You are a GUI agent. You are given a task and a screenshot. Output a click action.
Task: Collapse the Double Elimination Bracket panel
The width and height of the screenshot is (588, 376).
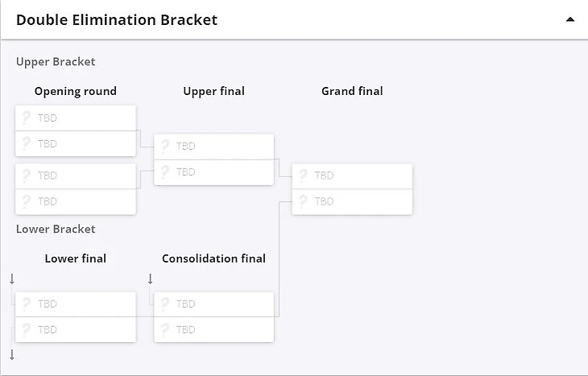pyautogui.click(x=570, y=19)
